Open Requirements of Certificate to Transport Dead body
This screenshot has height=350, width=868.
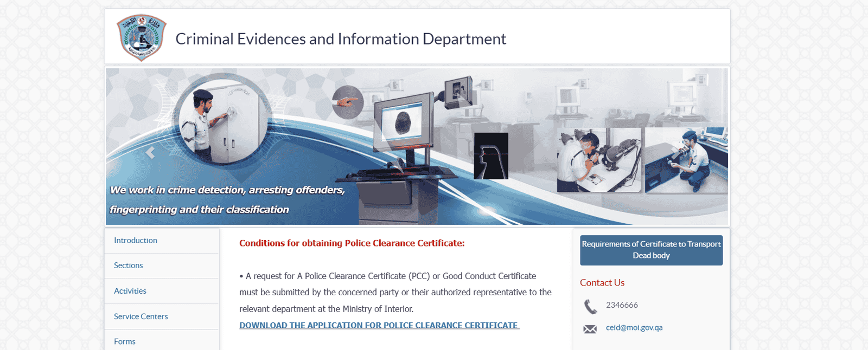651,250
